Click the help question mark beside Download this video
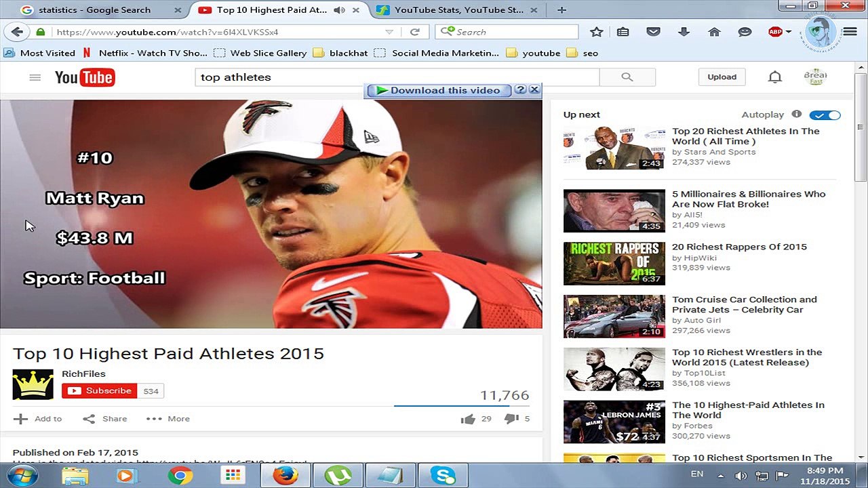 520,89
